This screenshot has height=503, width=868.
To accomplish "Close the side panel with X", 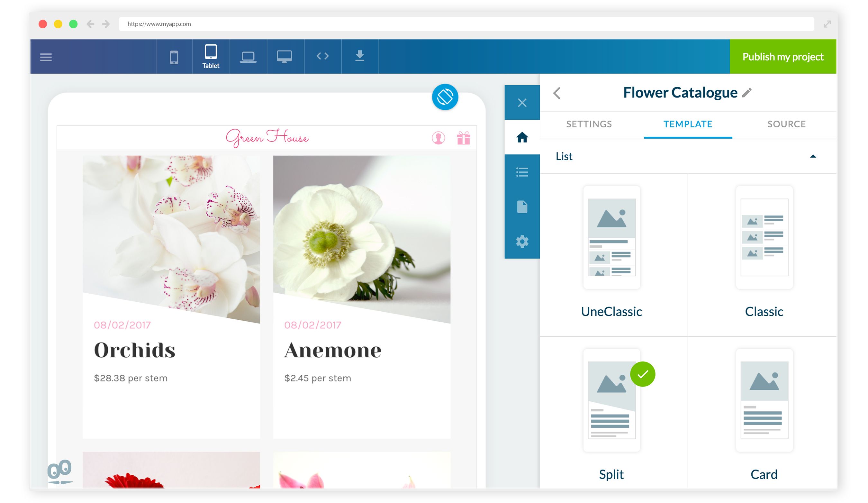I will point(522,103).
